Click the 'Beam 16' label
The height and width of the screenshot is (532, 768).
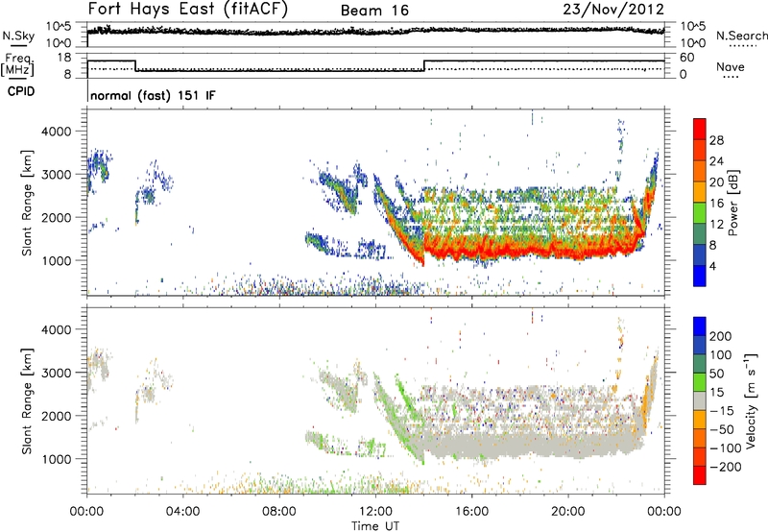pyautogui.click(x=374, y=11)
